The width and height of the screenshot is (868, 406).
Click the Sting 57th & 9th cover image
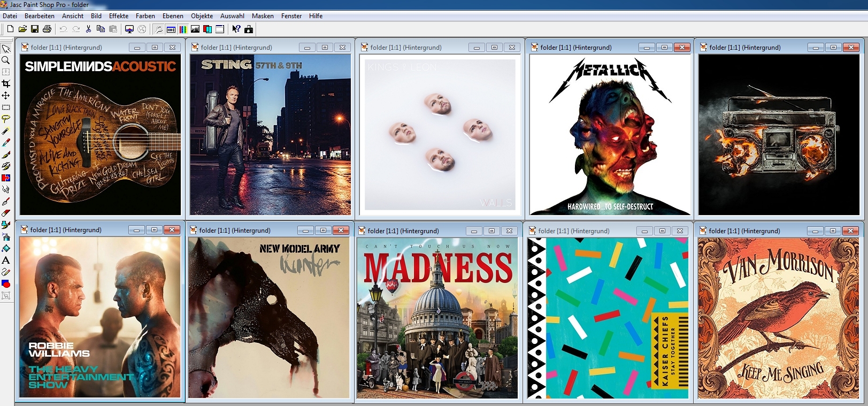point(271,135)
